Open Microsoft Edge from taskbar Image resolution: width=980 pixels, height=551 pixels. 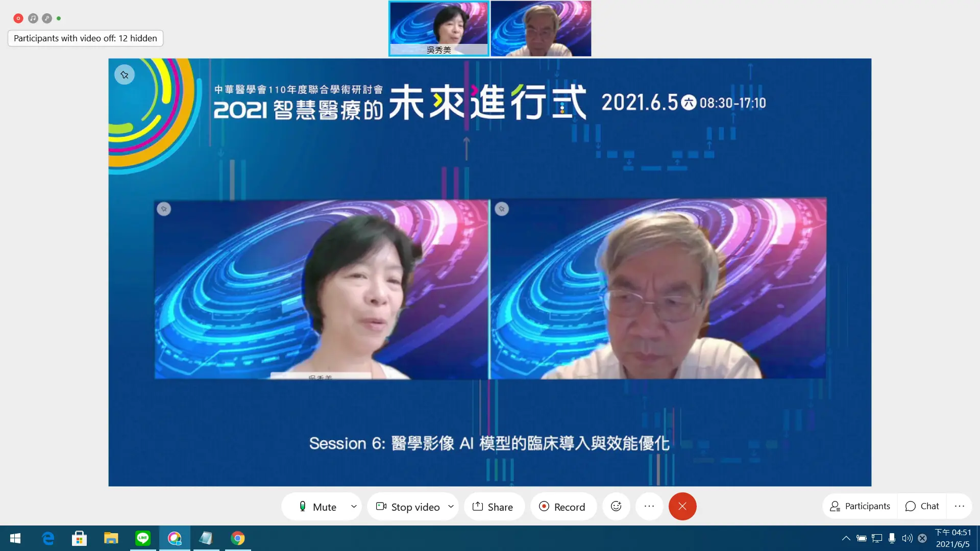coord(48,538)
